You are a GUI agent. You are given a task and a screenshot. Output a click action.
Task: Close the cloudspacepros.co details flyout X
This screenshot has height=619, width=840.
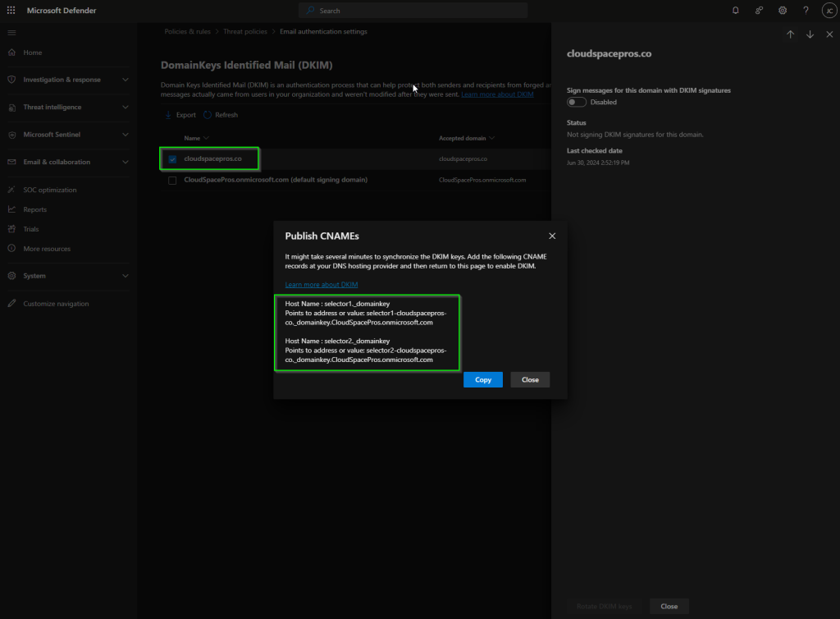829,34
